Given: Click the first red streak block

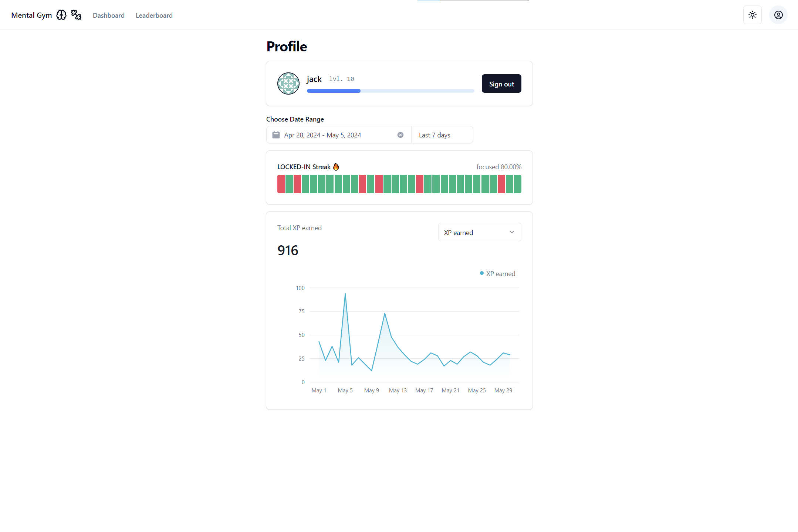Looking at the screenshot, I should click(x=281, y=184).
